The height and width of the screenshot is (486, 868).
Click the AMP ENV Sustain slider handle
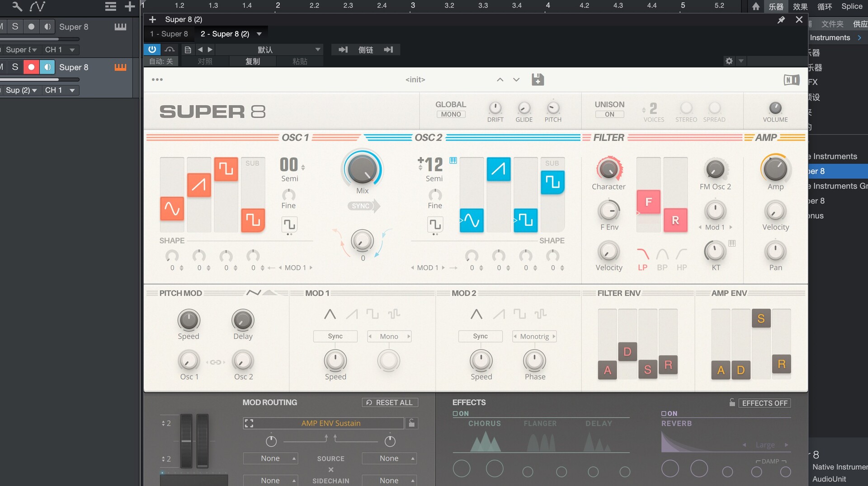coord(761,318)
